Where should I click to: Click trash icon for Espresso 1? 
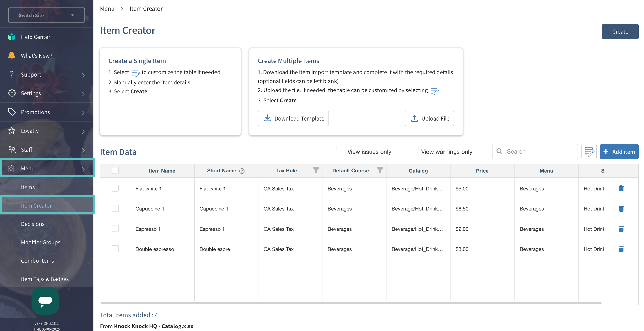pyautogui.click(x=621, y=229)
